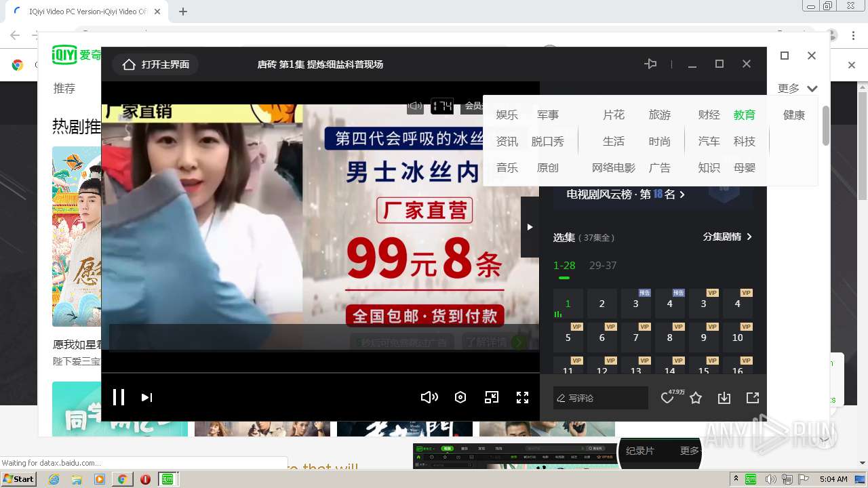Open Internet Explorer from taskbar
This screenshot has height=488, width=868.
pyautogui.click(x=54, y=479)
